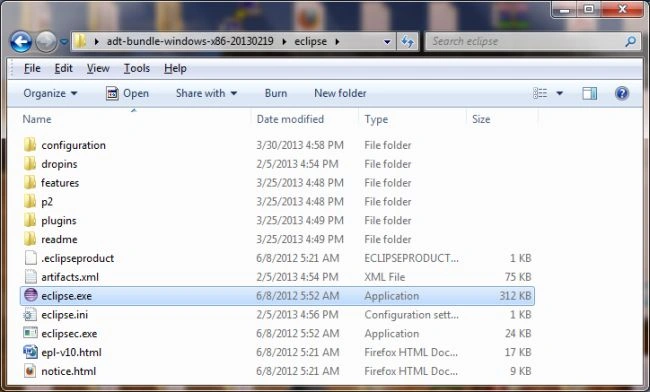This screenshot has height=392, width=650.
Task: Click the dropins folder name
Action: [59, 165]
